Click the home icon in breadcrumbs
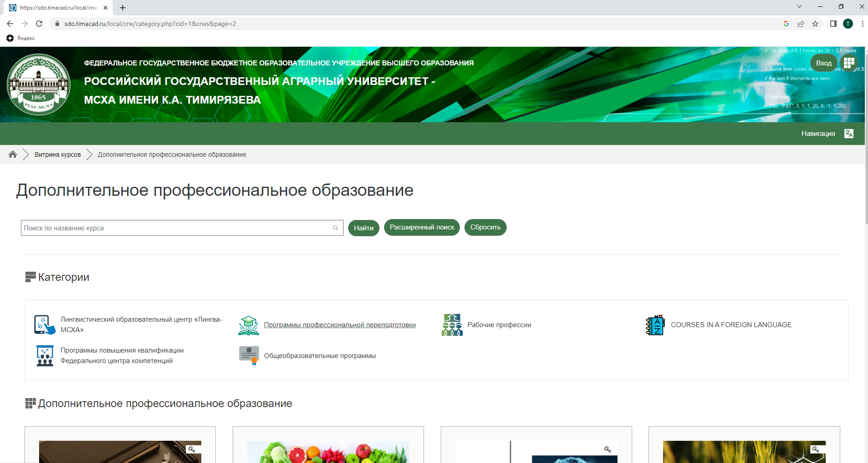This screenshot has width=868, height=463. click(13, 154)
